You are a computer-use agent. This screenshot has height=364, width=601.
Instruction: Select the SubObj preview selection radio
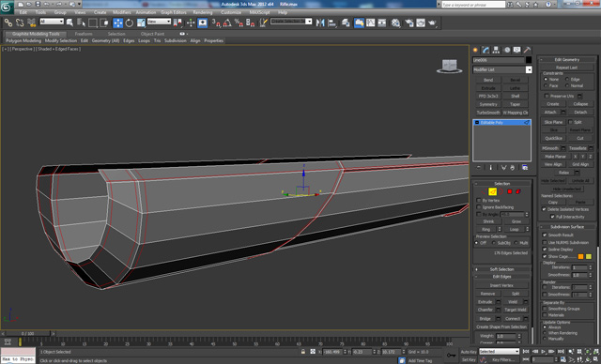(494, 243)
